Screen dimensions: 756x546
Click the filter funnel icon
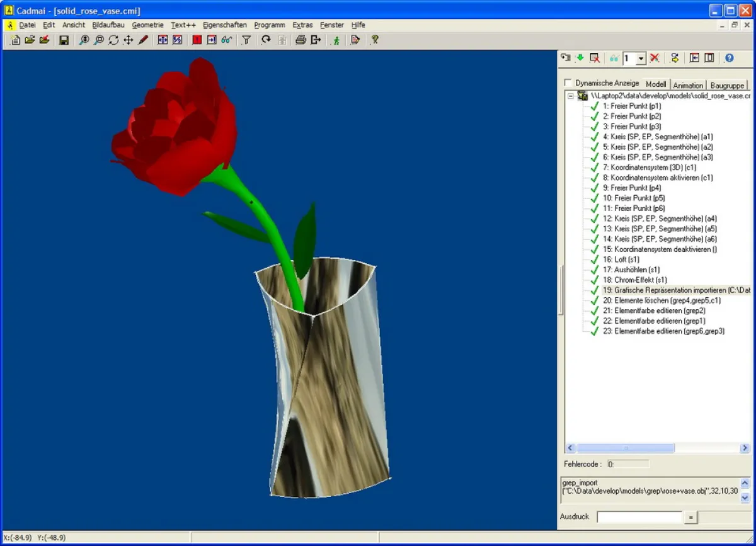(x=246, y=40)
